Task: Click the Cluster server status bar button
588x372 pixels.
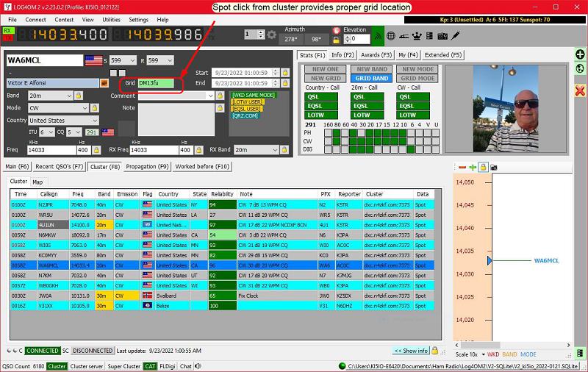Action: tap(87, 366)
